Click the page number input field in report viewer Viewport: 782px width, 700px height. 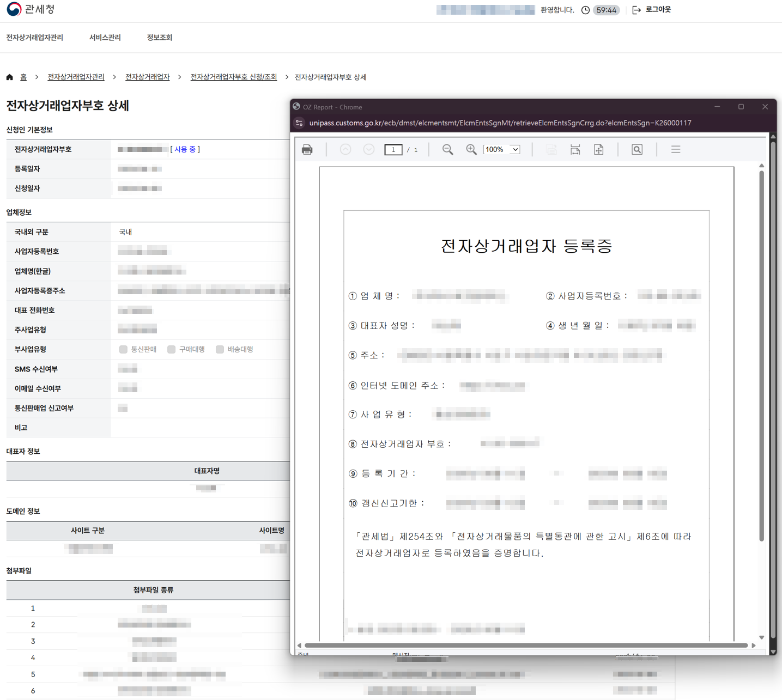393,150
